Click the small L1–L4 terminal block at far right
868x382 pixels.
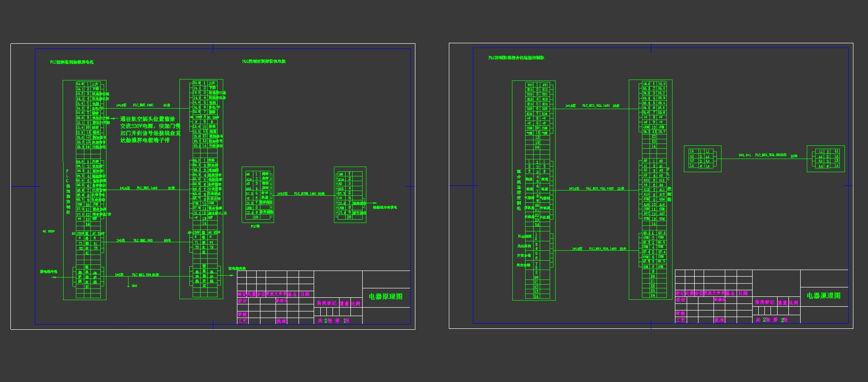coord(826,159)
